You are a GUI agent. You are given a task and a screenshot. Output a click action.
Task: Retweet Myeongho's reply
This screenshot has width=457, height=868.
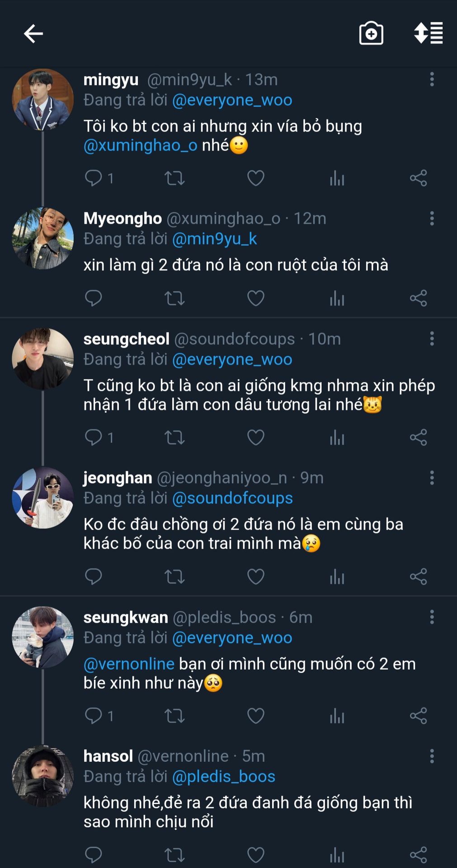click(174, 298)
